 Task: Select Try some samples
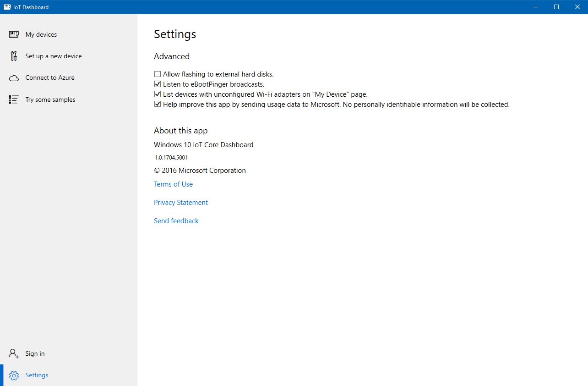point(69,99)
